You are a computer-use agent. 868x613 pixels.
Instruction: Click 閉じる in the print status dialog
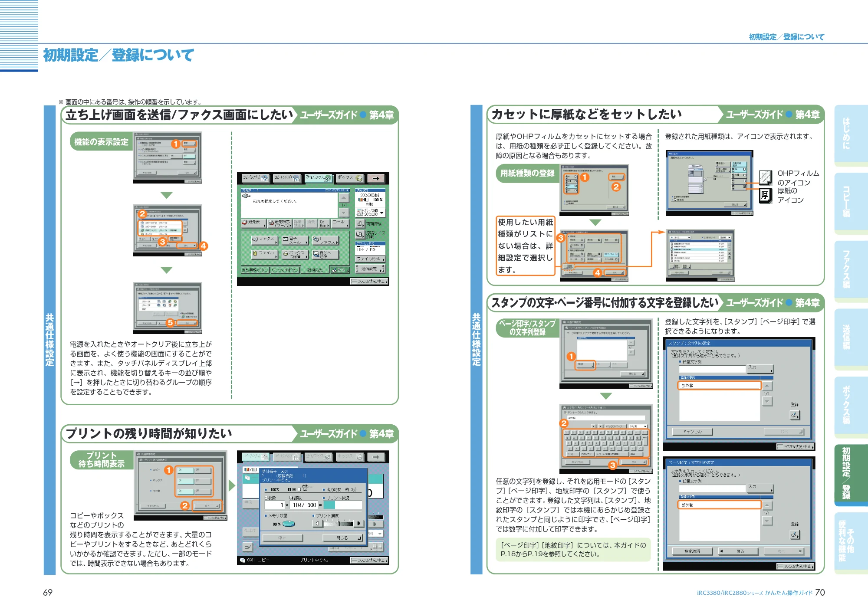coord(343,538)
